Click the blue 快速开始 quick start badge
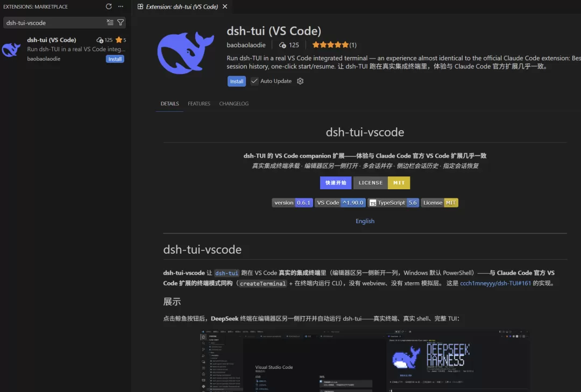The image size is (581, 392). (x=336, y=183)
